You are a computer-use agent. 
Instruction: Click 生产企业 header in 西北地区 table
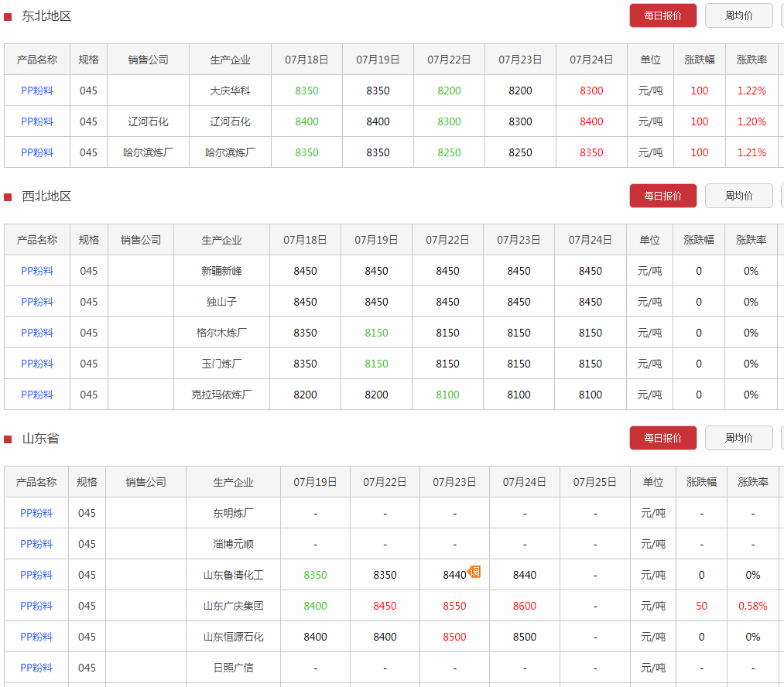(x=221, y=241)
